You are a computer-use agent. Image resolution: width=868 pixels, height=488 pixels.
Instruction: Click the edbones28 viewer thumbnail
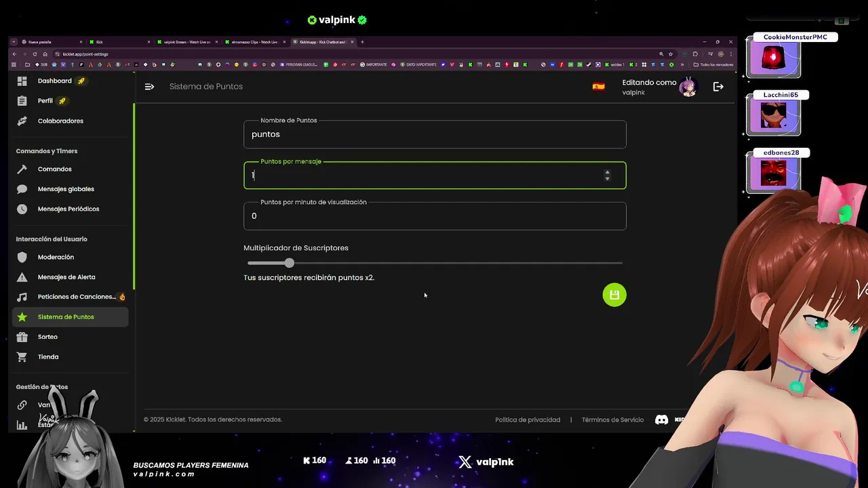(774, 174)
